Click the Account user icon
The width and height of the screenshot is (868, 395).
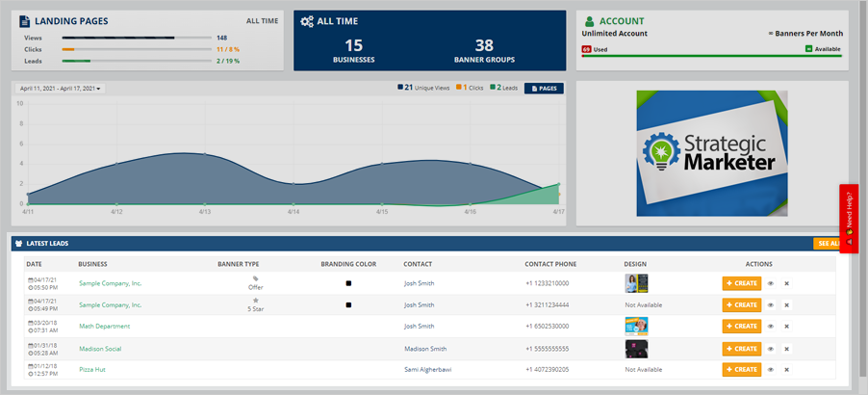coord(589,20)
